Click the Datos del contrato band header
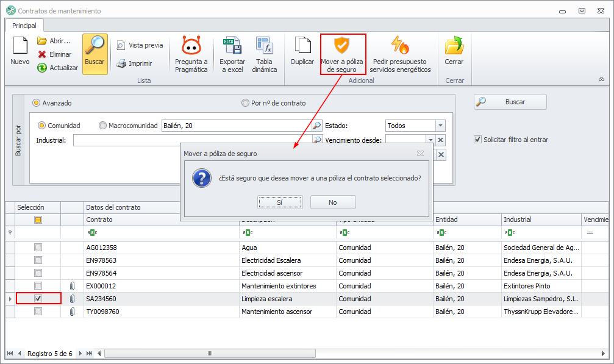The image size is (614, 364). (x=113, y=207)
